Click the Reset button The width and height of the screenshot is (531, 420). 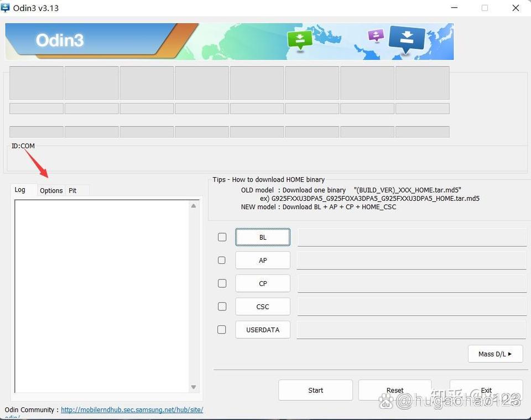395,390
